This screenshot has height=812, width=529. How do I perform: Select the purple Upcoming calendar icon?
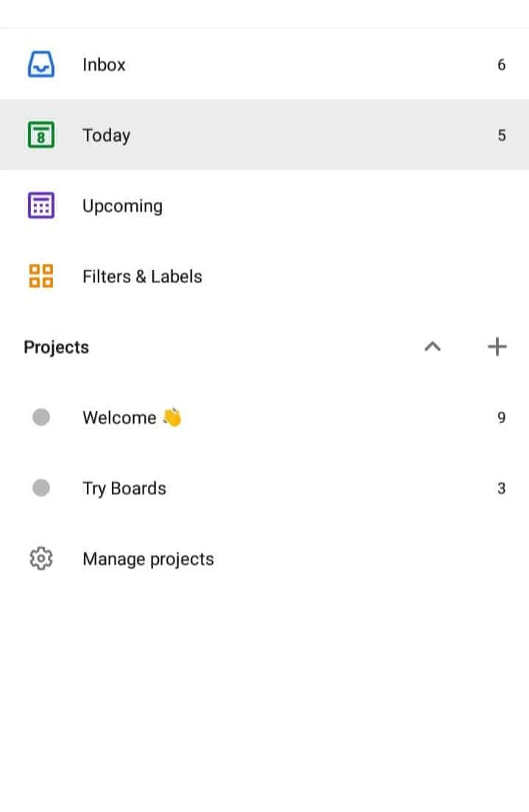tap(41, 206)
